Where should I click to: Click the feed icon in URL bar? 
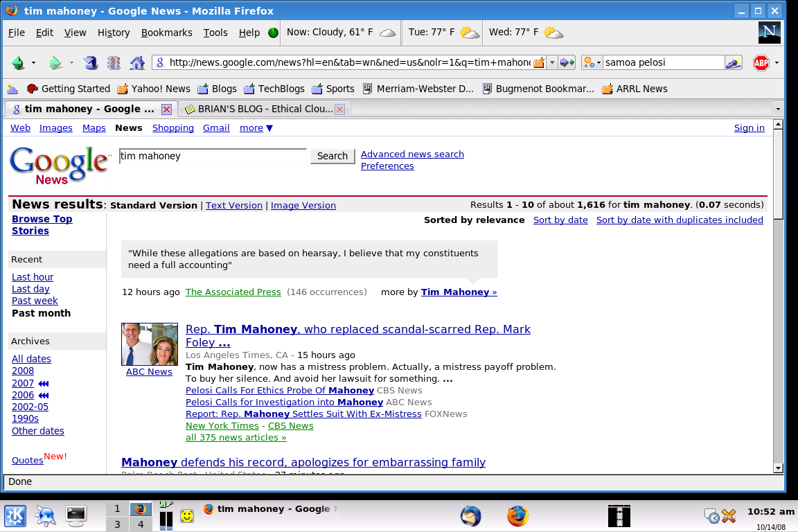(539, 62)
